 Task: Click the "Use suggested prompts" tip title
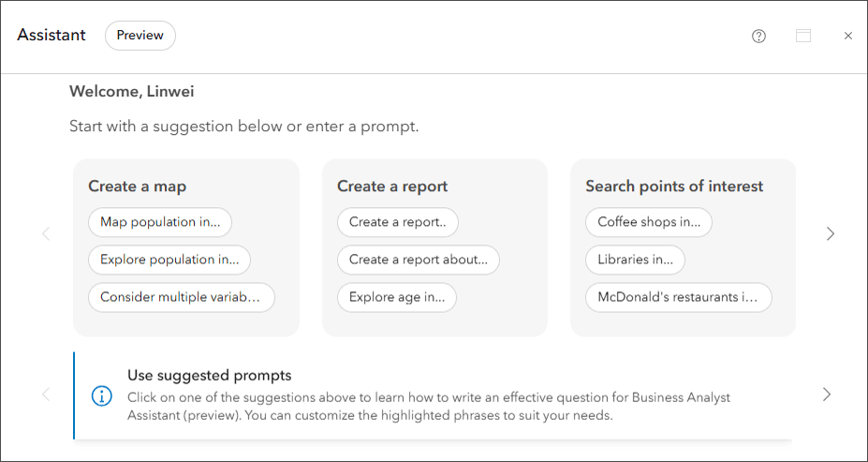pyautogui.click(x=210, y=376)
